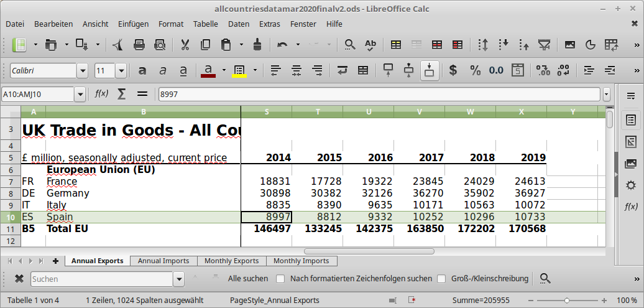
Task: Open the Tabelle menu
Action: point(205,24)
